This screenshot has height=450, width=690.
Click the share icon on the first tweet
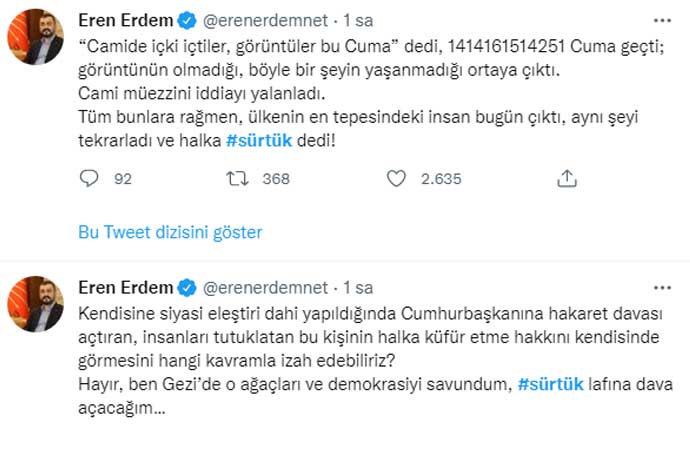pos(566,179)
